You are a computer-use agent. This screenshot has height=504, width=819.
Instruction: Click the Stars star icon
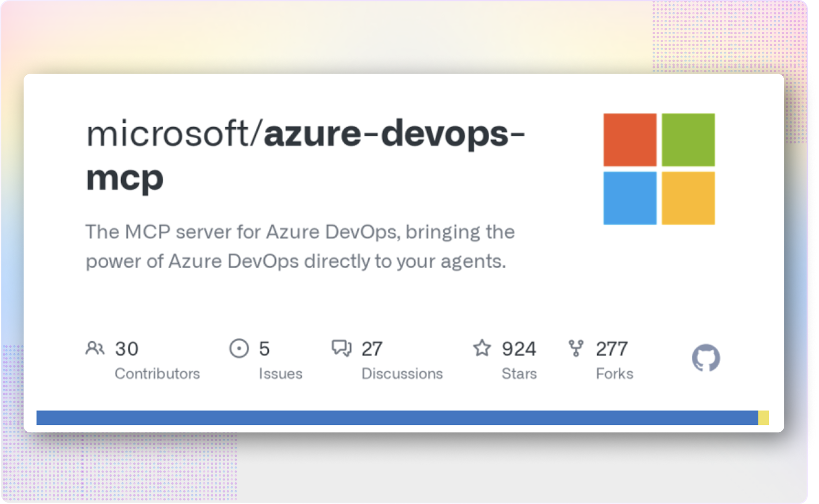482,348
